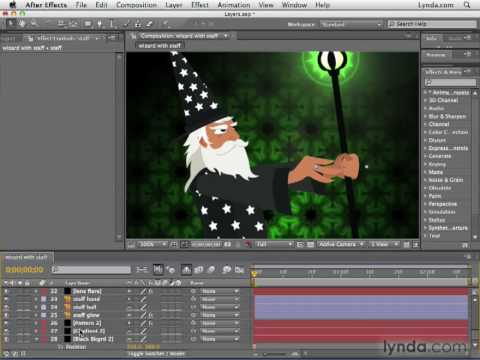Enable Frame Blending for the composition
Screen dimensions: 480x360
coord(199,269)
